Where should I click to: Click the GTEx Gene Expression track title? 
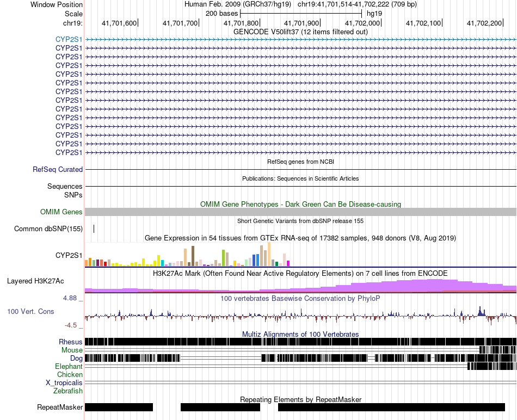click(300, 238)
